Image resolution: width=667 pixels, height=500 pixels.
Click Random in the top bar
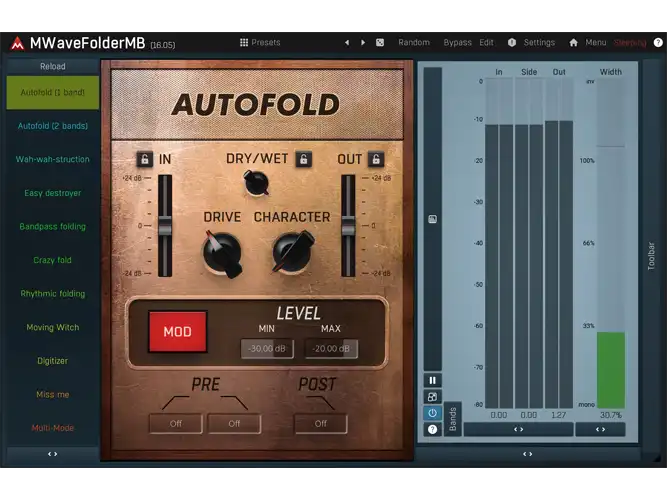[414, 43]
